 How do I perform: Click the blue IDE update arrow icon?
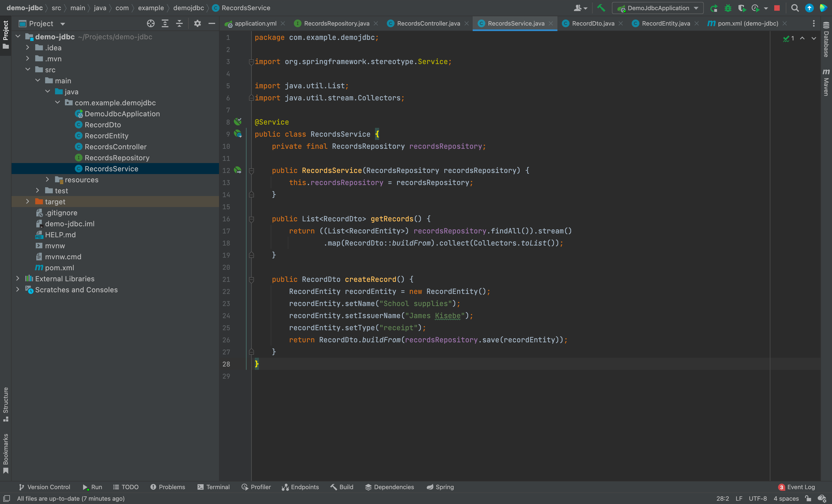point(809,8)
